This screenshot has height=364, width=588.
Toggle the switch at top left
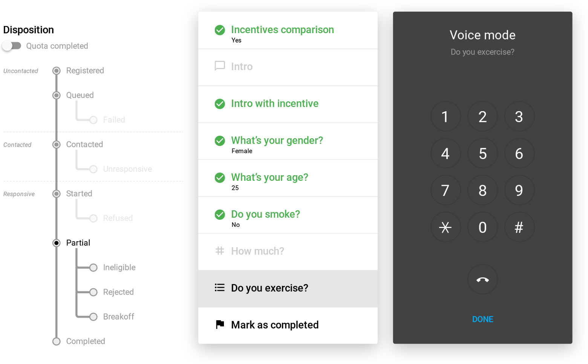coord(10,46)
